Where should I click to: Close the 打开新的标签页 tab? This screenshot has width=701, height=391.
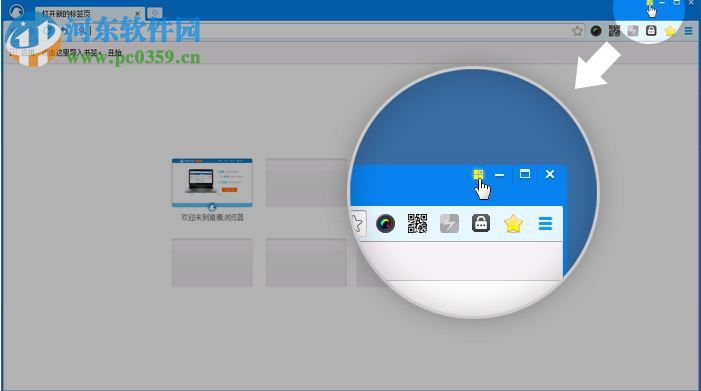(x=137, y=14)
